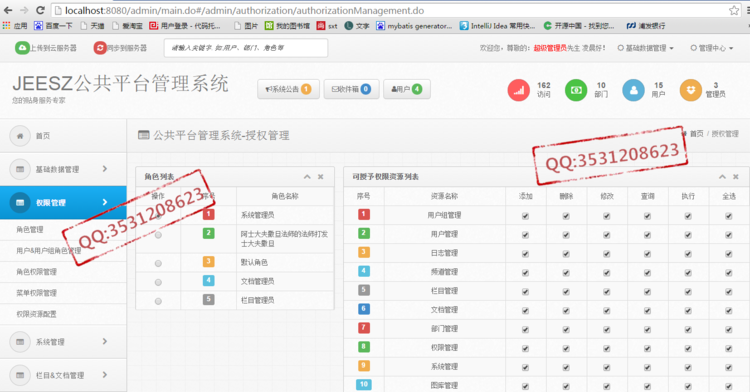Image resolution: width=750 pixels, height=392 pixels.
Task: Click the red 访问 statistics circle icon
Action: pyautogui.click(x=518, y=90)
